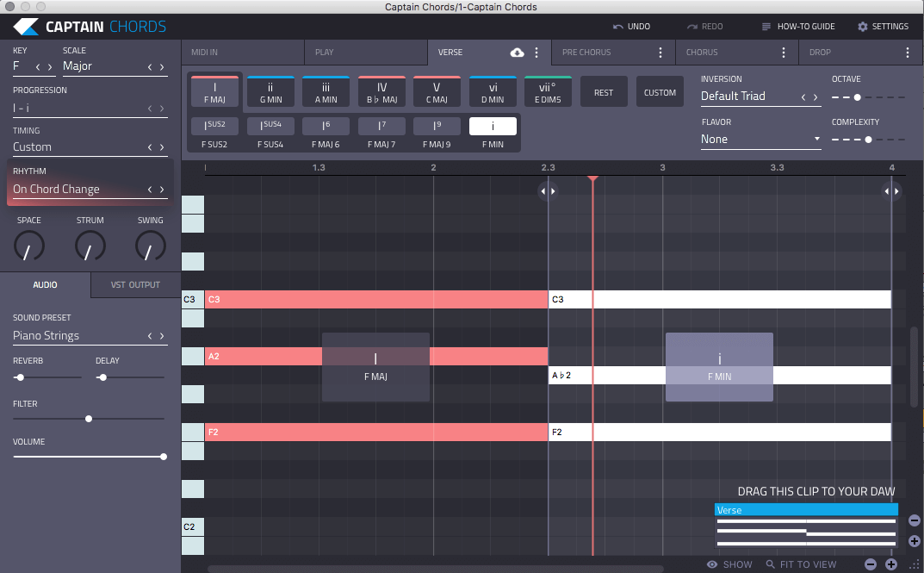Screen dimensions: 924x573
Task: Select the vii° E DIM5 chord button
Action: [548, 92]
